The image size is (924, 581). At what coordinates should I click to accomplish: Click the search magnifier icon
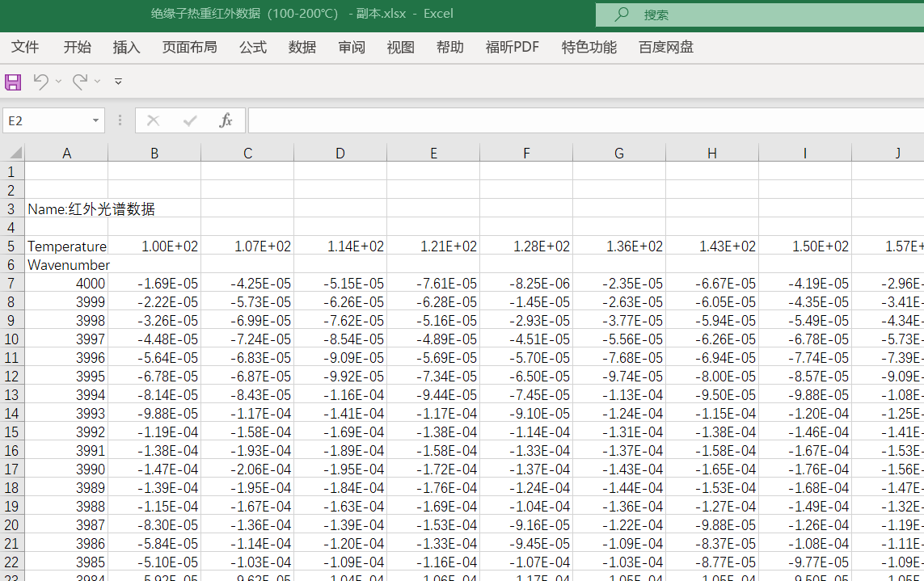click(x=622, y=15)
